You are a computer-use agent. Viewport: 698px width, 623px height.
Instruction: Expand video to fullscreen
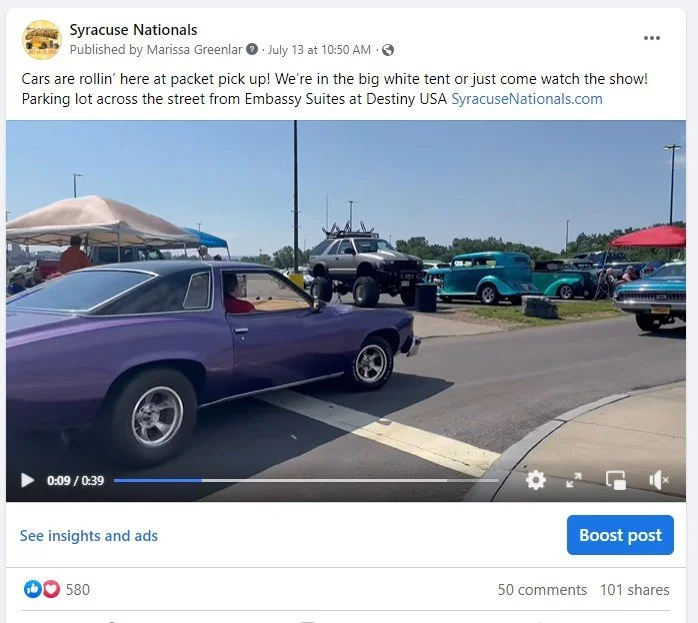pyautogui.click(x=574, y=480)
